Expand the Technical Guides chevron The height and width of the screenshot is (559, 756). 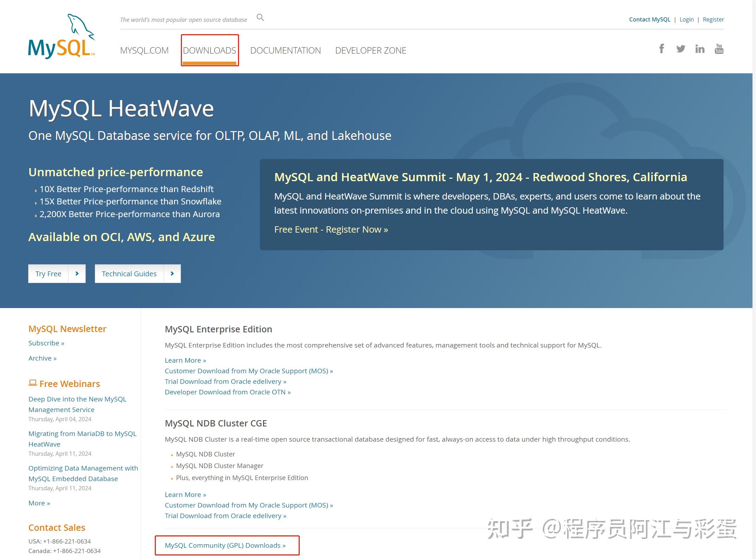(172, 274)
